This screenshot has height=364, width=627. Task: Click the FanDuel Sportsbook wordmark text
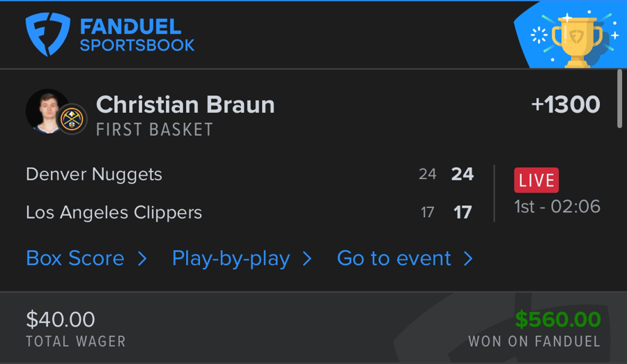click(137, 35)
